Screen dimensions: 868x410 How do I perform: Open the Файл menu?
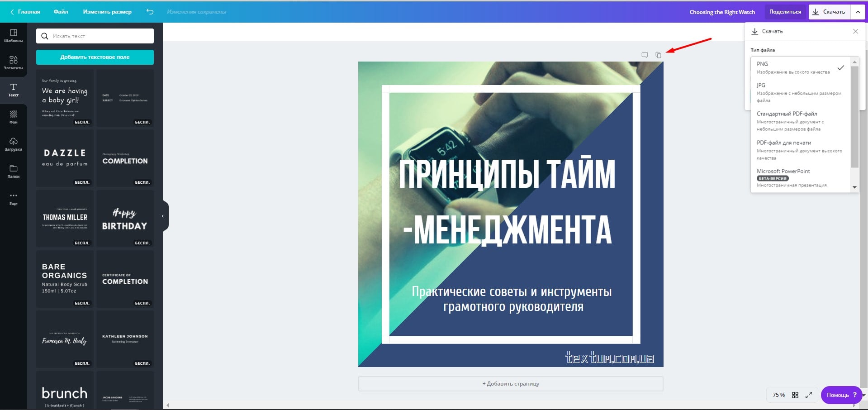[x=61, y=12]
